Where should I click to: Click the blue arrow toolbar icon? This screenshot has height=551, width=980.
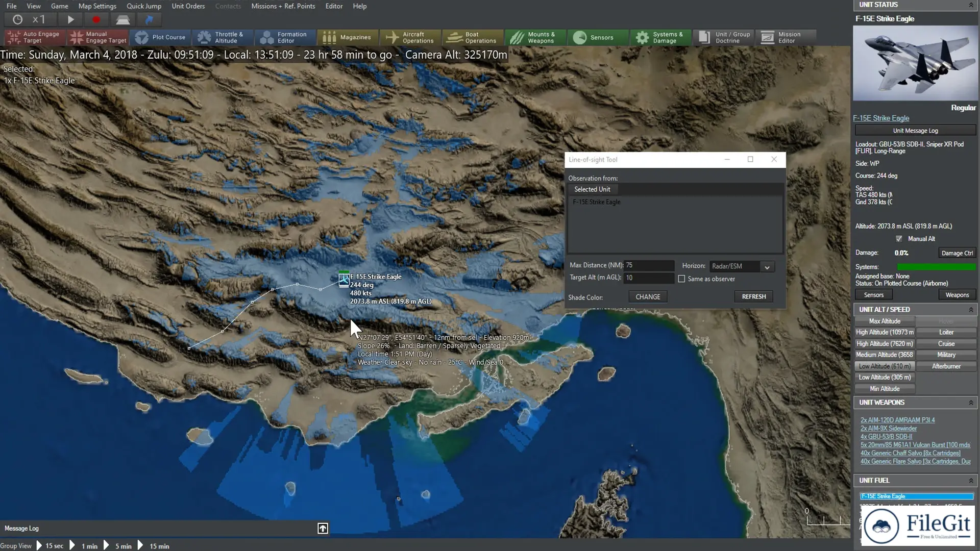[x=149, y=20]
